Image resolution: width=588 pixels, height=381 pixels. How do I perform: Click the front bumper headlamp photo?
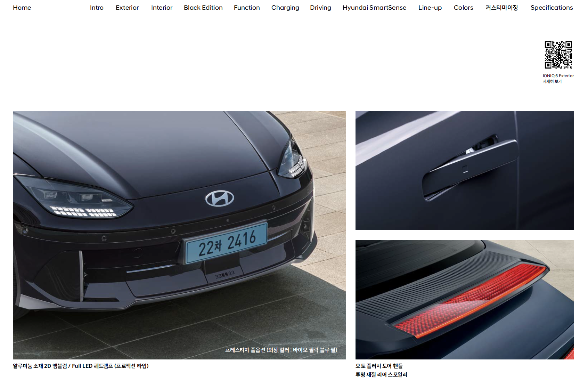click(x=179, y=235)
